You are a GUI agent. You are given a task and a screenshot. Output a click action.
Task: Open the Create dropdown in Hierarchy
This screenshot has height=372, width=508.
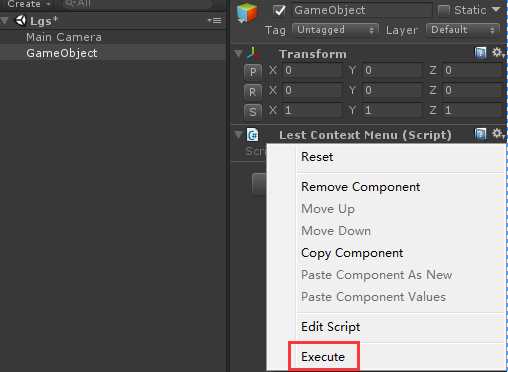29,4
